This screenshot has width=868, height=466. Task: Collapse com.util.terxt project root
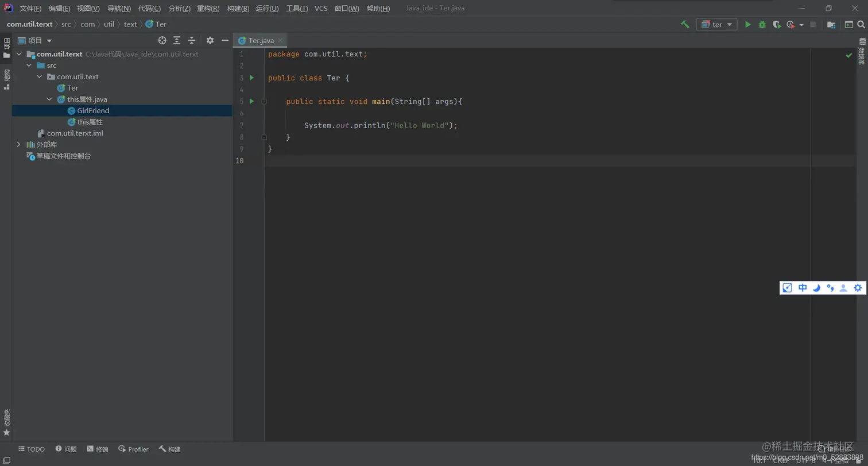(x=19, y=54)
